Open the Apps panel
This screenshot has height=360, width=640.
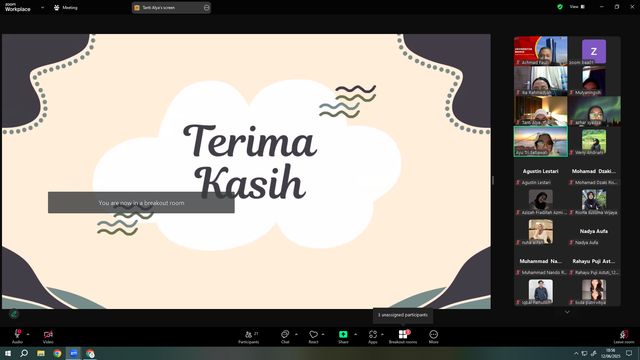tap(373, 337)
